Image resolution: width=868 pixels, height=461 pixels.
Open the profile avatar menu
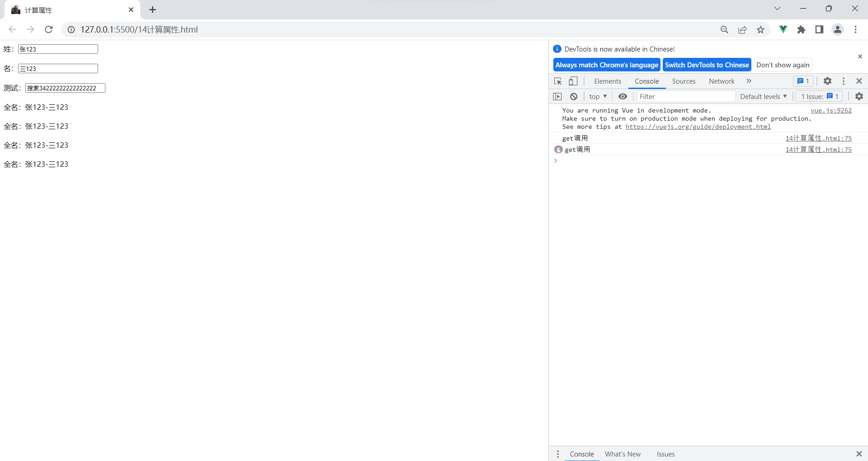[837, 29]
